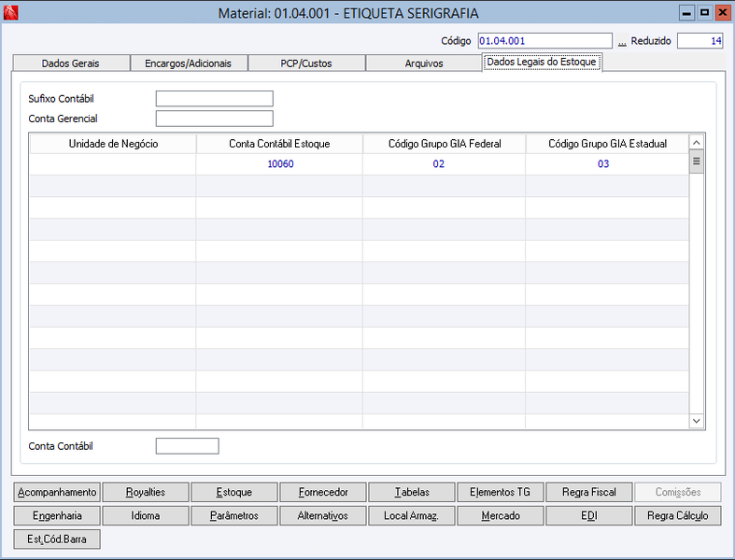Click the Fornecedor button
The width and height of the screenshot is (735, 560).
pos(323,492)
